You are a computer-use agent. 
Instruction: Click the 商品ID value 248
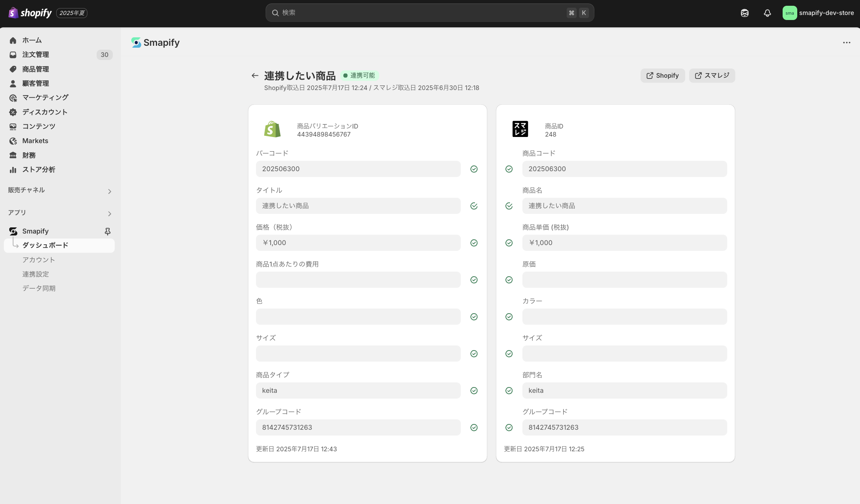point(550,134)
